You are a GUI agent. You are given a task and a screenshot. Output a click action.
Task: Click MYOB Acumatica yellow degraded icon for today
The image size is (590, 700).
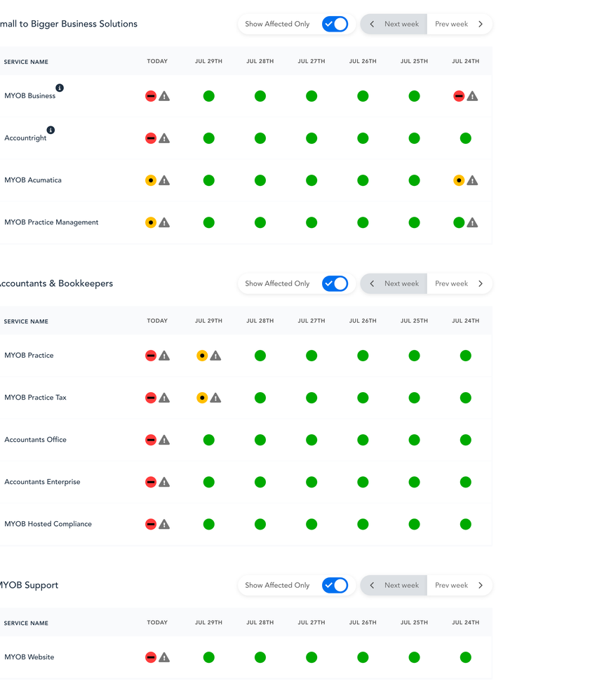[151, 180]
